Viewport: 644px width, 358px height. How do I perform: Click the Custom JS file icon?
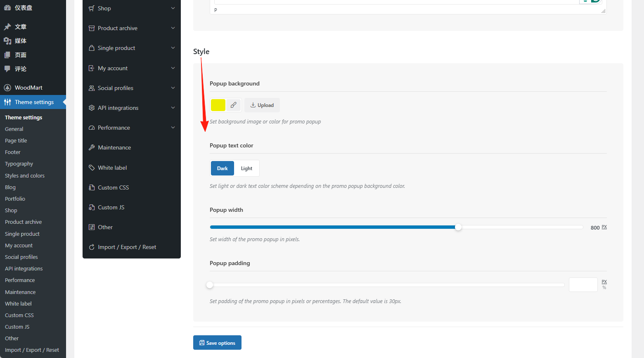tap(92, 207)
